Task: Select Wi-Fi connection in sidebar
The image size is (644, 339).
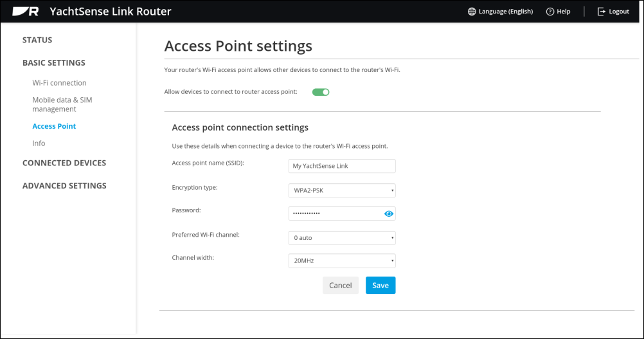Action: 60,82
